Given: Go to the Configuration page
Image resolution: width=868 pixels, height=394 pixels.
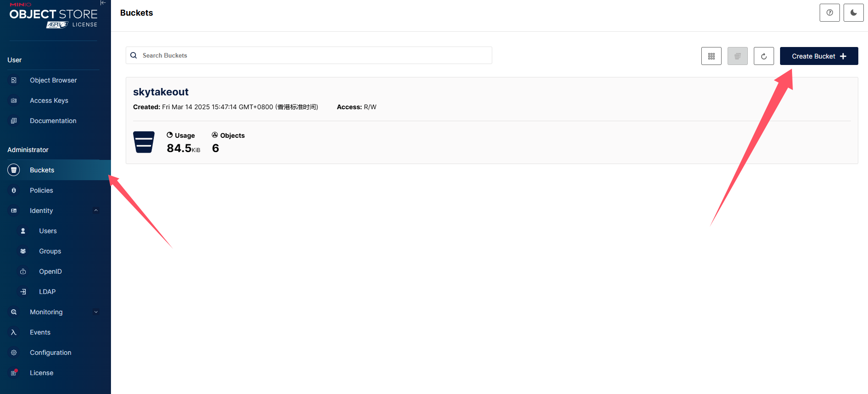Looking at the screenshot, I should pos(51,353).
